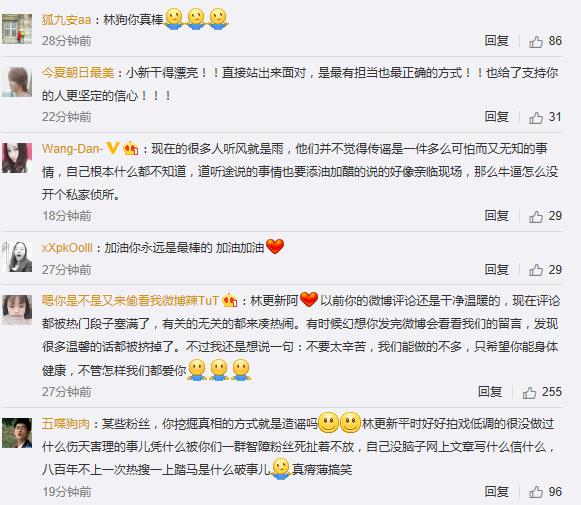Reply to 今夏朝日最美's comment
This screenshot has width=581, height=505.
tap(497, 117)
